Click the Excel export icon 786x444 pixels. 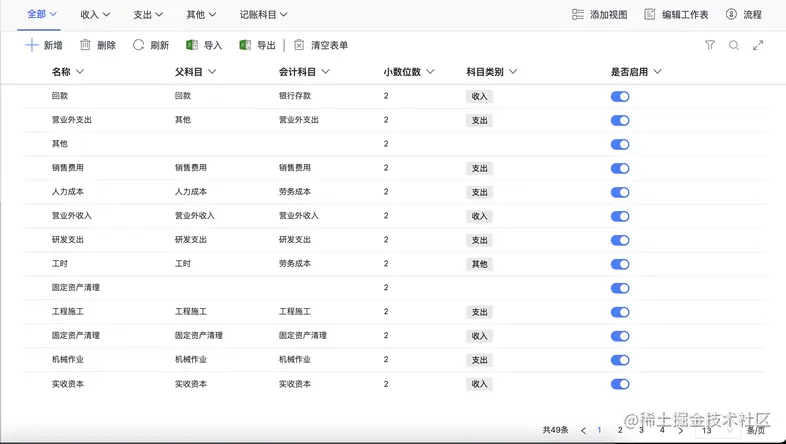tap(245, 45)
